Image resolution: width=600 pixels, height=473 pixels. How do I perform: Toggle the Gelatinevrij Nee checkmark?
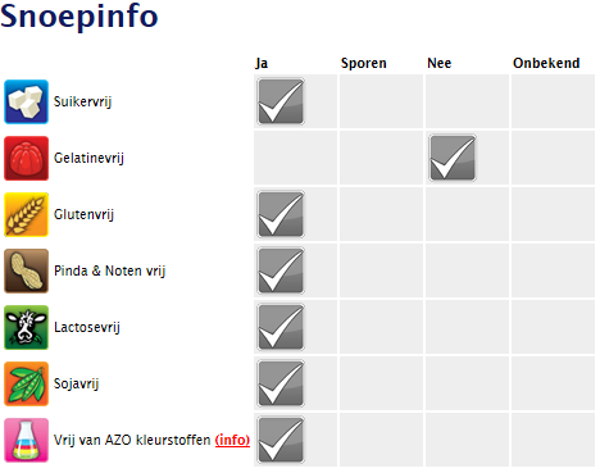(452, 158)
